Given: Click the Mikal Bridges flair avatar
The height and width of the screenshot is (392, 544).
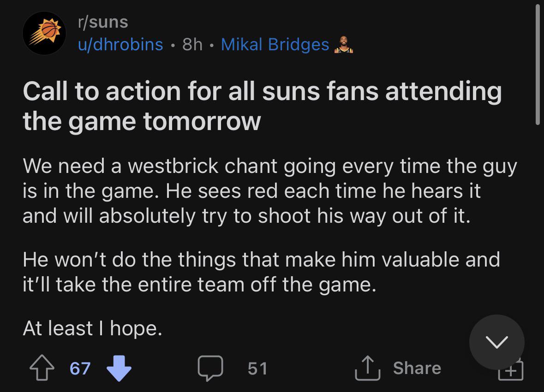Looking at the screenshot, I should pos(343,45).
